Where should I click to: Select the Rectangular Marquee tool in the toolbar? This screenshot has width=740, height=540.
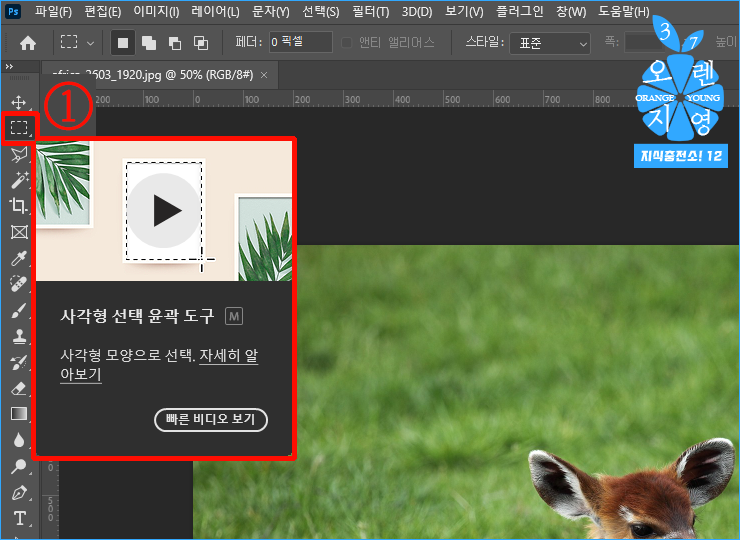[19, 127]
